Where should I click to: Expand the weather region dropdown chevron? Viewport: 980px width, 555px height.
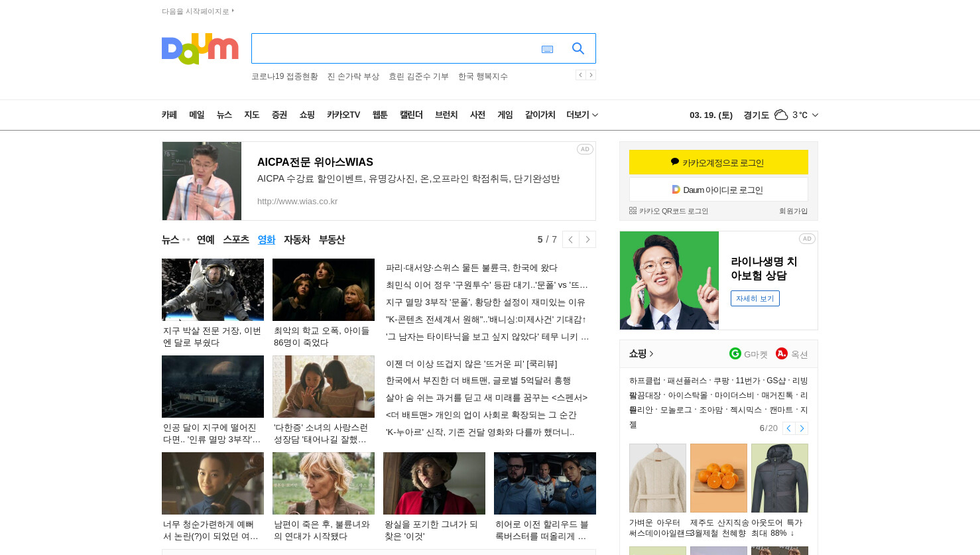pyautogui.click(x=815, y=115)
